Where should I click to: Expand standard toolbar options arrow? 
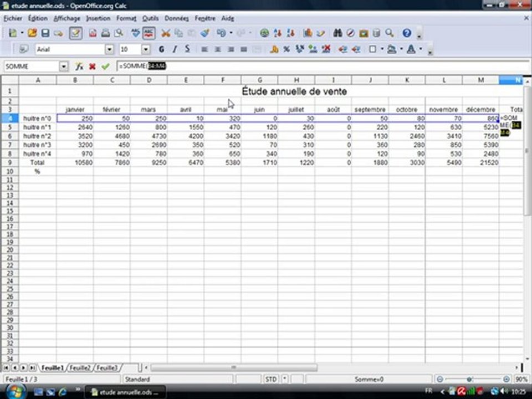(420, 35)
